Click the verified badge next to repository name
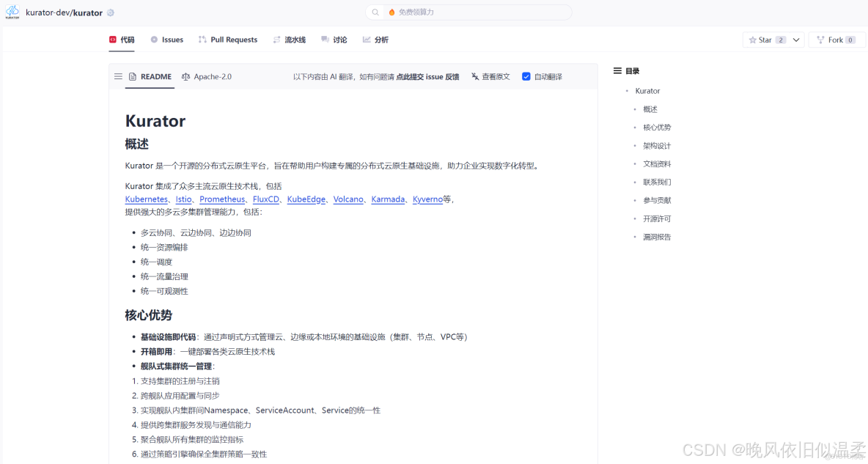868x464 pixels. [x=109, y=12]
